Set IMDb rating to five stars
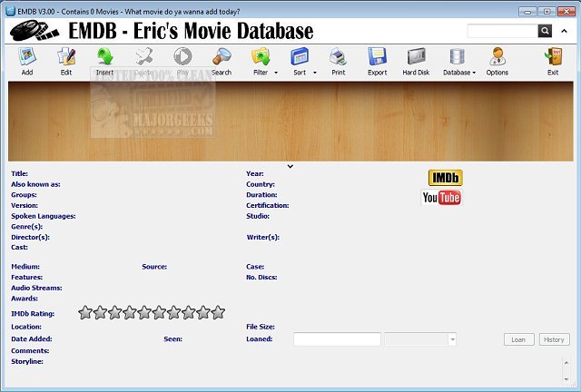The width and height of the screenshot is (581, 392). [x=144, y=313]
